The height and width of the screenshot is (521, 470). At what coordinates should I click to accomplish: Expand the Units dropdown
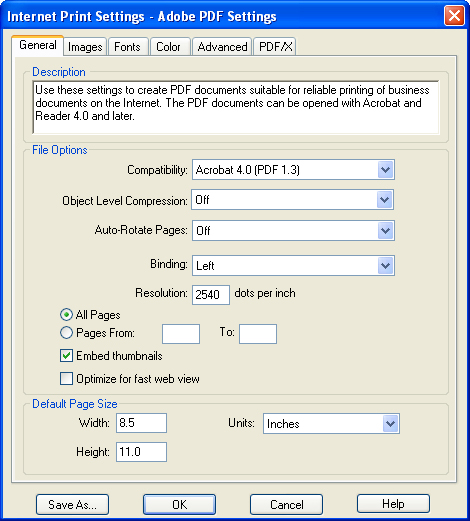390,424
